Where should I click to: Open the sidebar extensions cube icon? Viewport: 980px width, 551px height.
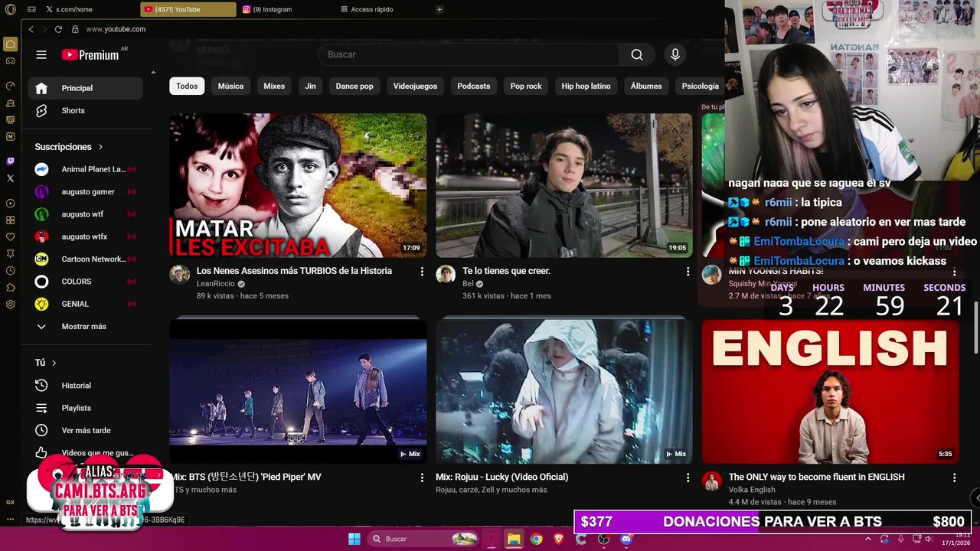(x=10, y=288)
